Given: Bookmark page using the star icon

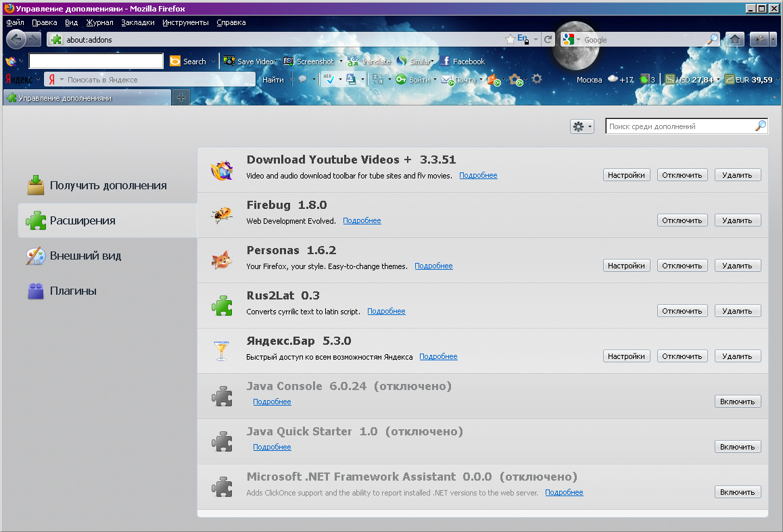Looking at the screenshot, I should point(510,39).
